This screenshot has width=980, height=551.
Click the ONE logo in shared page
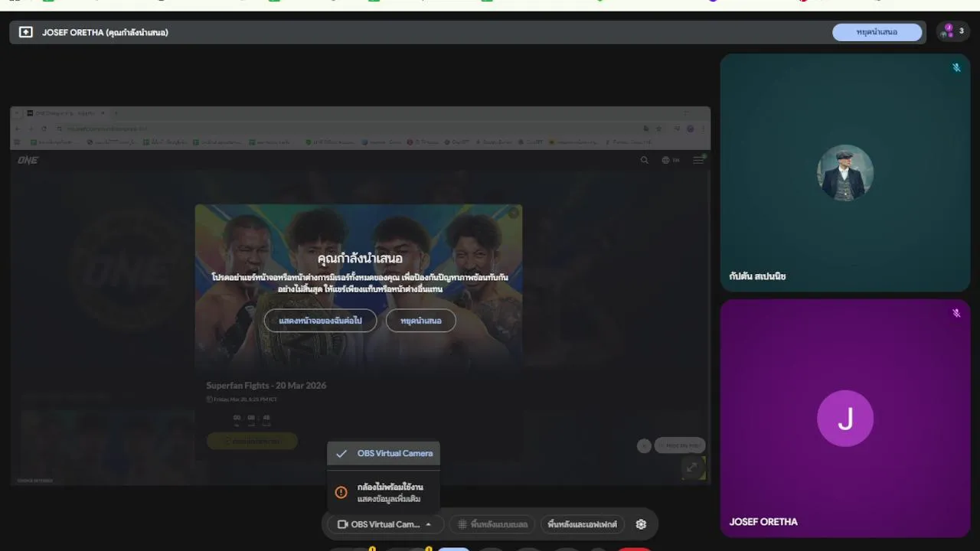[28, 160]
